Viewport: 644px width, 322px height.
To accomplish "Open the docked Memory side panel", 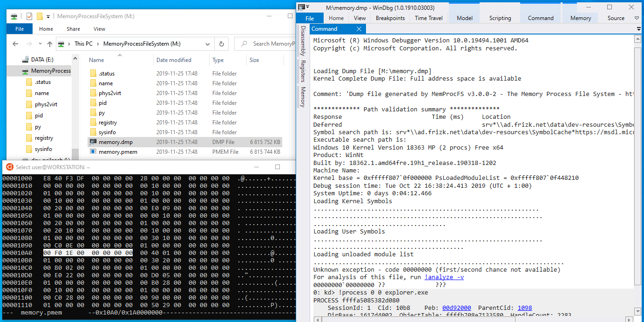I will pyautogui.click(x=303, y=97).
